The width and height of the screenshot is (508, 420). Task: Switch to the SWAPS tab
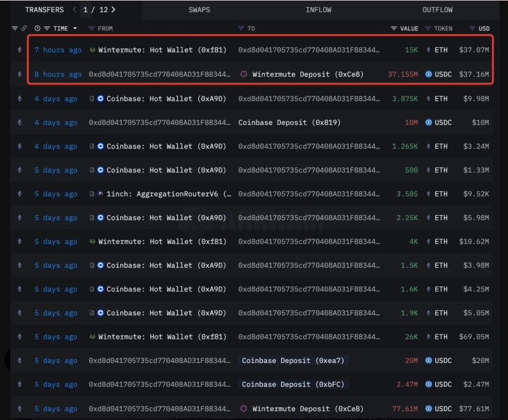point(199,10)
